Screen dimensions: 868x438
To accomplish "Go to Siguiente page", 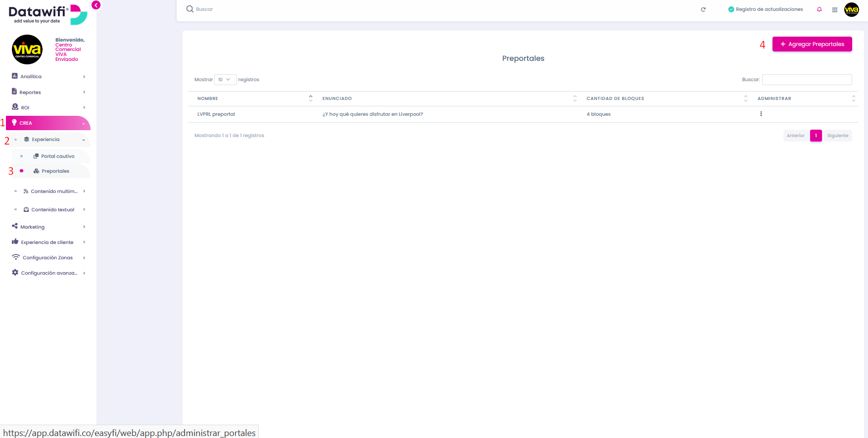I will click(838, 136).
